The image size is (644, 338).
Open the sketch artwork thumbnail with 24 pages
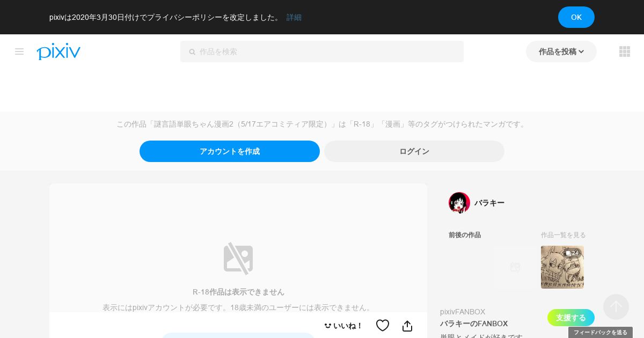562,267
